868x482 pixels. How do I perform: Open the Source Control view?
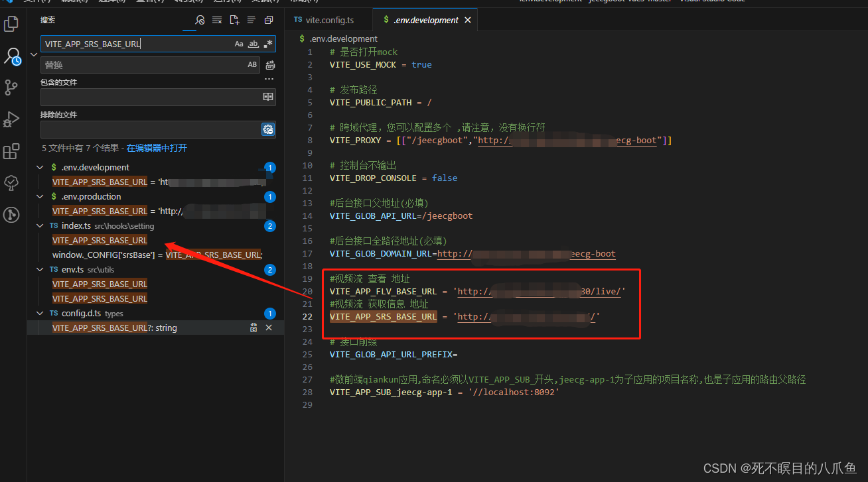(11, 86)
